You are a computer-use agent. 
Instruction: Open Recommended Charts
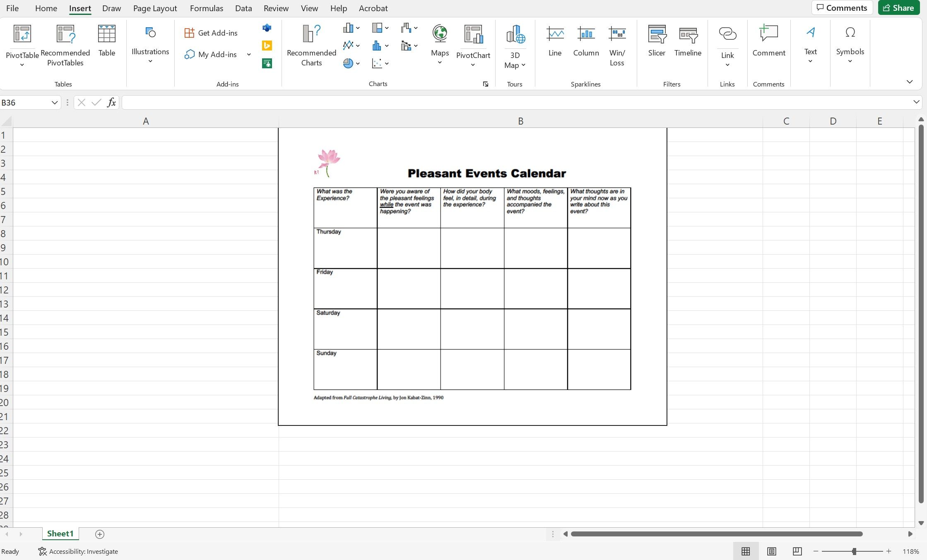point(311,45)
